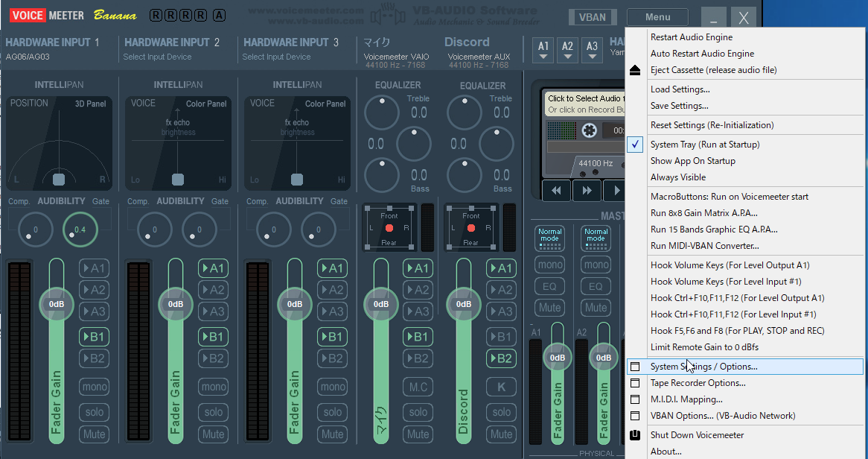Click the cassette reel icon
Viewport: 868px width, 459px height.
click(590, 130)
